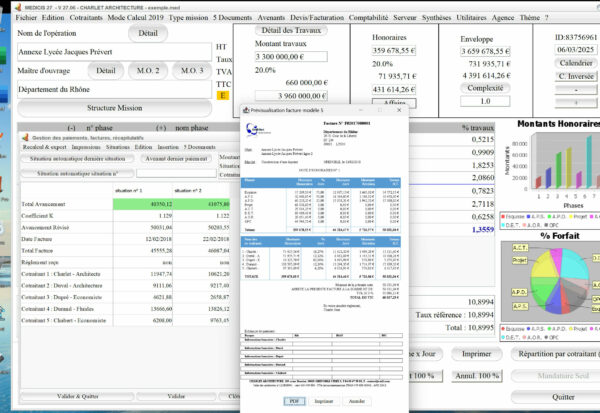
Task: Open Insertion menu in payments window
Action: 168,147
